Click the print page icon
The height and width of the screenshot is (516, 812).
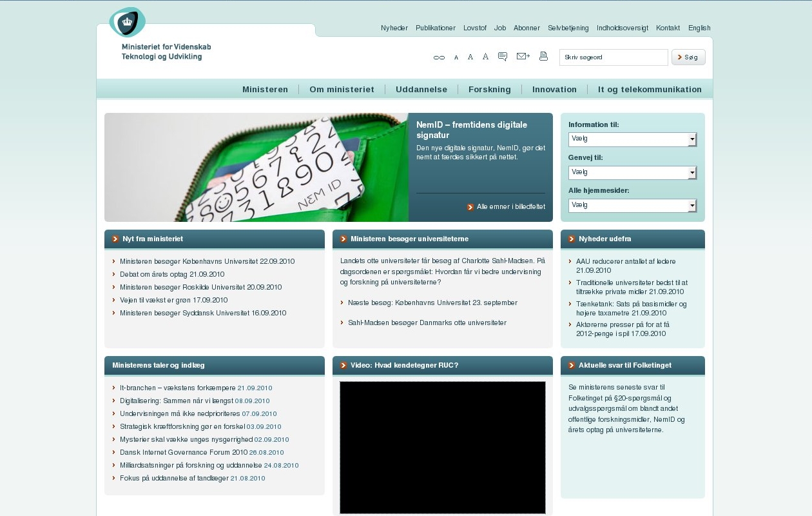(x=543, y=57)
